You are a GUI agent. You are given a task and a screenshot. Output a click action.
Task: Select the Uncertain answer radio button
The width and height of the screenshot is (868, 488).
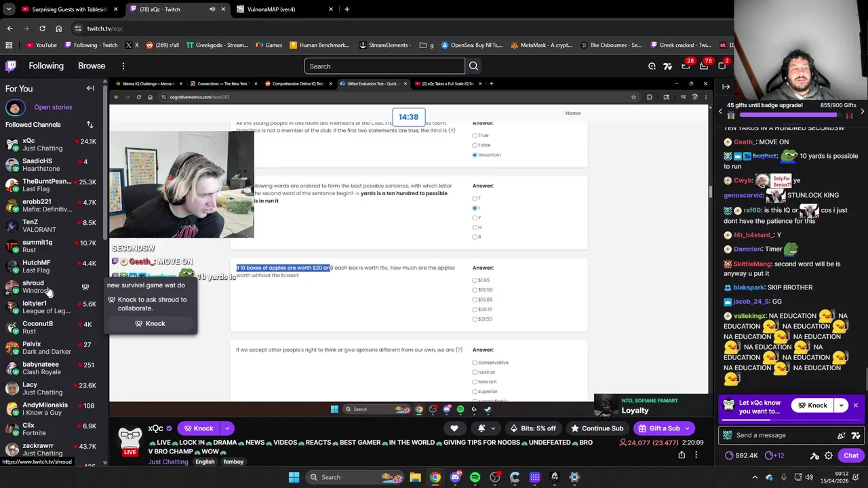pyautogui.click(x=475, y=155)
